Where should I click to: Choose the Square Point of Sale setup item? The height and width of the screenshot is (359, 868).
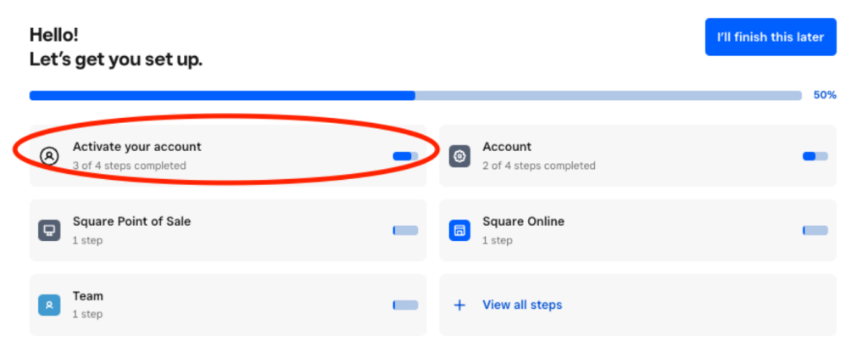(x=131, y=222)
